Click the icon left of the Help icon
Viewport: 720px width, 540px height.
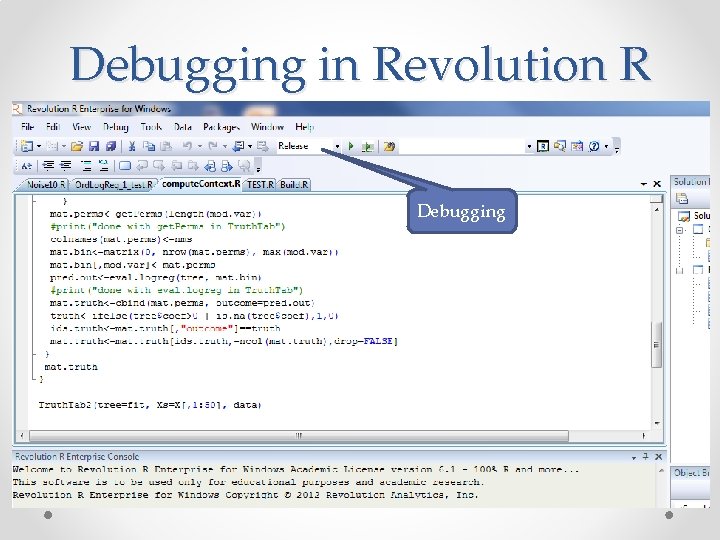pyautogui.click(x=577, y=146)
